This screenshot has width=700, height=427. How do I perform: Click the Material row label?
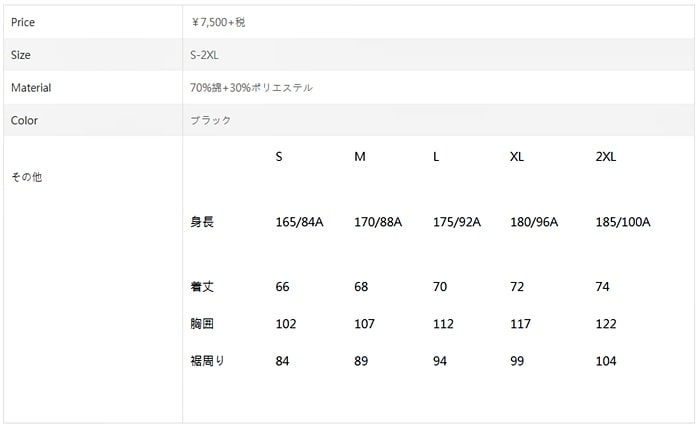tap(31, 88)
